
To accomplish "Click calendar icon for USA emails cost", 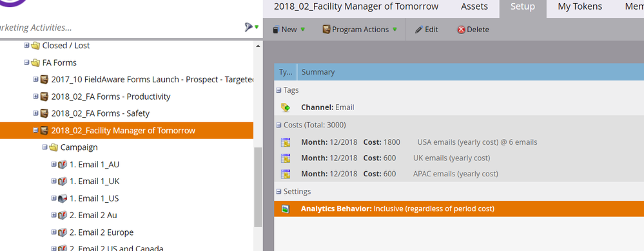I will coord(286,142).
